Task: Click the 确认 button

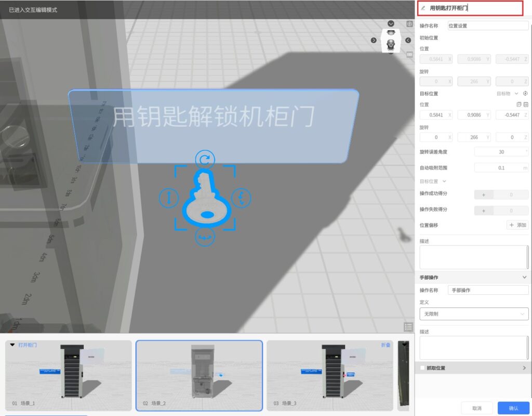Action: 513,408
